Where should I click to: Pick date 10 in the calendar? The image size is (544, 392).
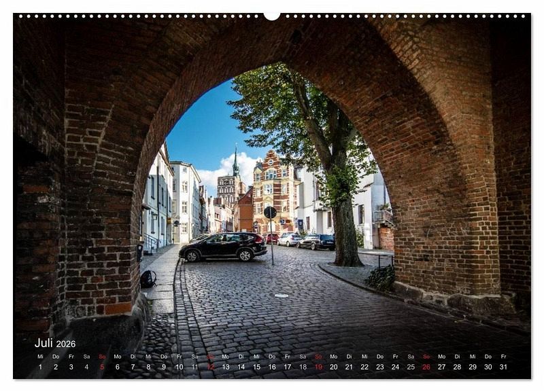179,367
